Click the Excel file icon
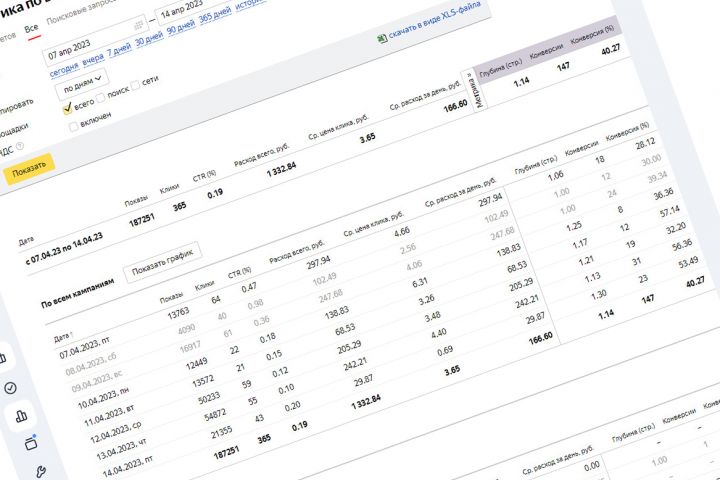The width and height of the screenshot is (720, 480). (382, 39)
